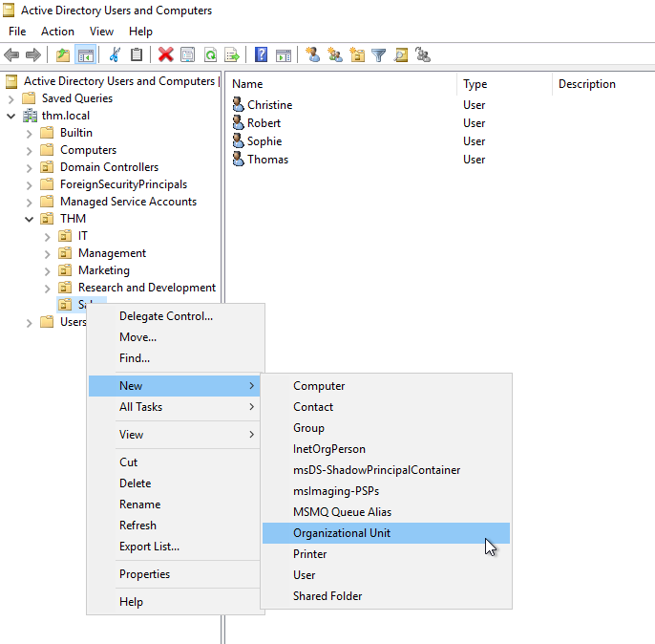
Task: Click the Properties toolbar icon
Action: click(x=187, y=54)
